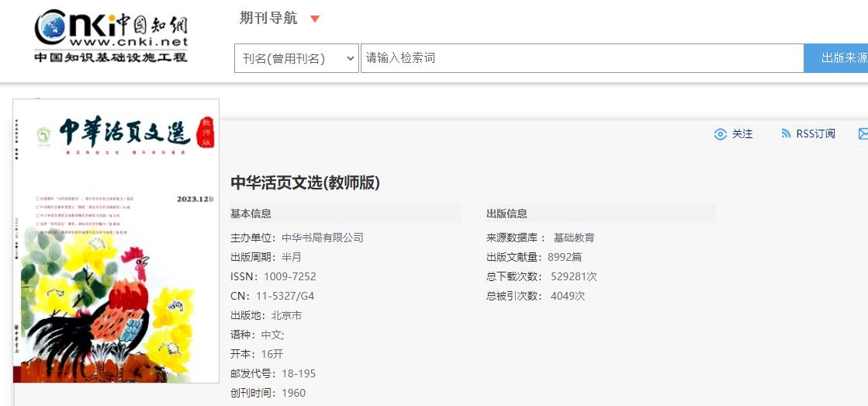Select the 总下载次数 value 529281次
This screenshot has height=406, width=868.
574,276
